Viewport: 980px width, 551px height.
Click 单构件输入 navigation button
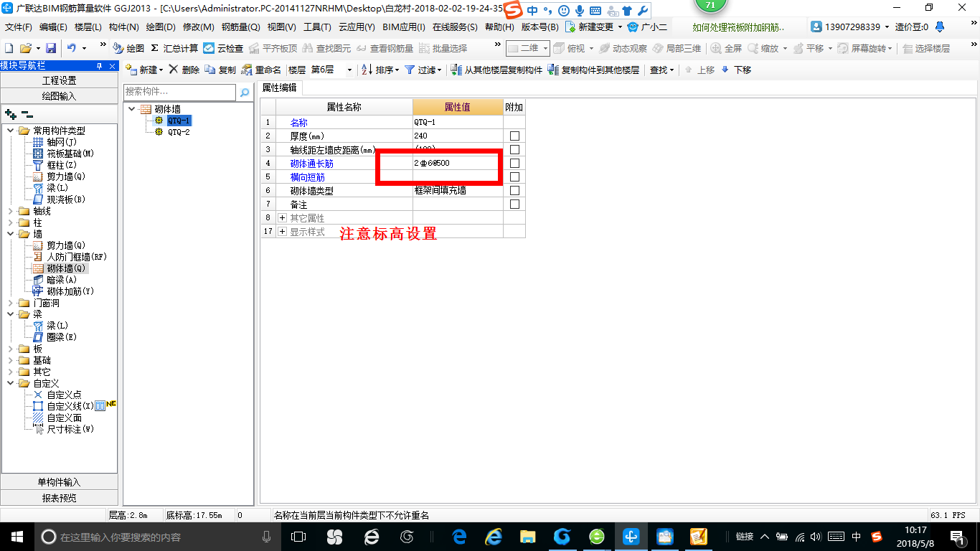pyautogui.click(x=59, y=482)
